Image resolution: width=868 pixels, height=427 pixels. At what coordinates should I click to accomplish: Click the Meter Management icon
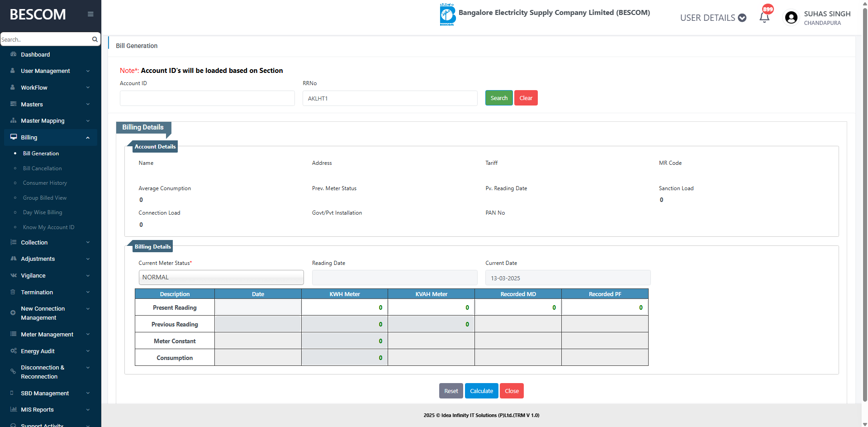click(13, 334)
